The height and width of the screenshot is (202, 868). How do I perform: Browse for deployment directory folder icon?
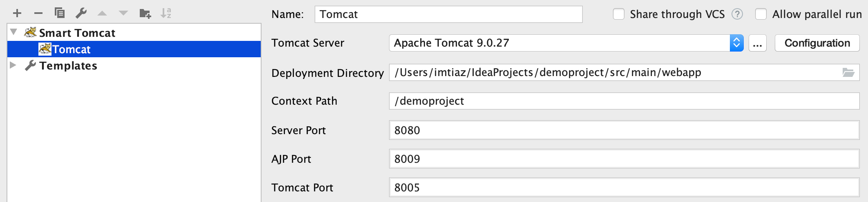tap(848, 73)
